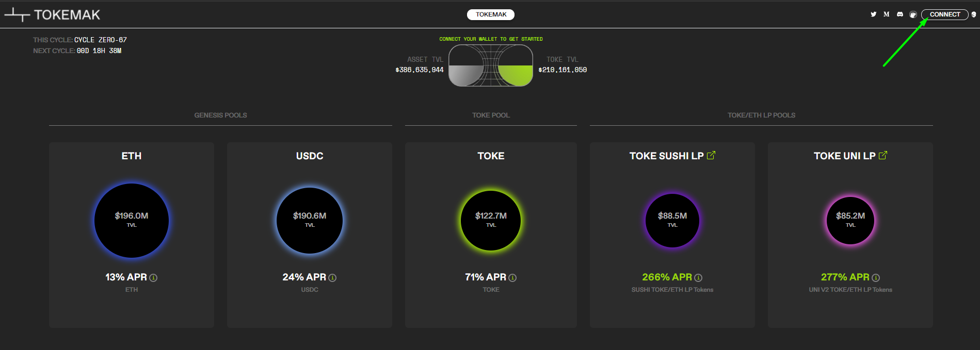Click 'SUSHI TOKE/ETH LP Tokens' caption
Viewport: 980px width, 350px height.
point(672,290)
